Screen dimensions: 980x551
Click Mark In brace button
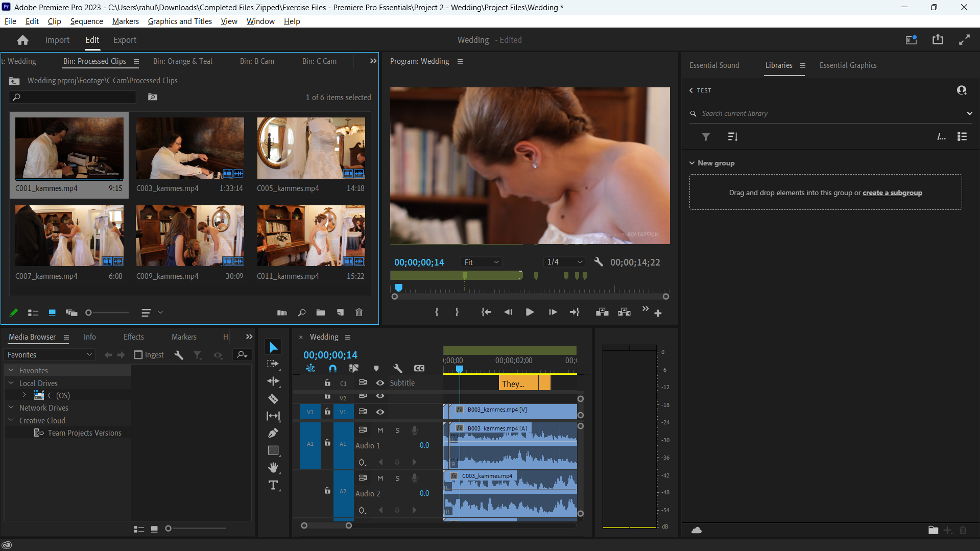(437, 312)
